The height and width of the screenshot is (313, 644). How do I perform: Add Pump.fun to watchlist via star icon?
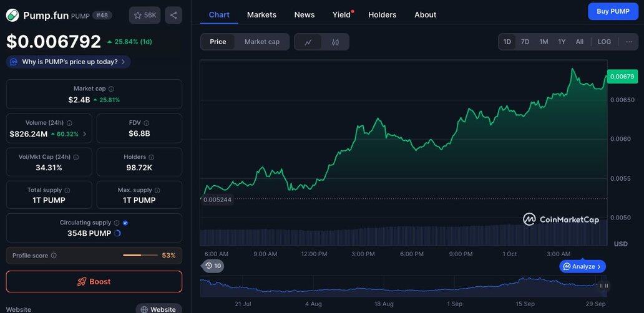click(145, 15)
